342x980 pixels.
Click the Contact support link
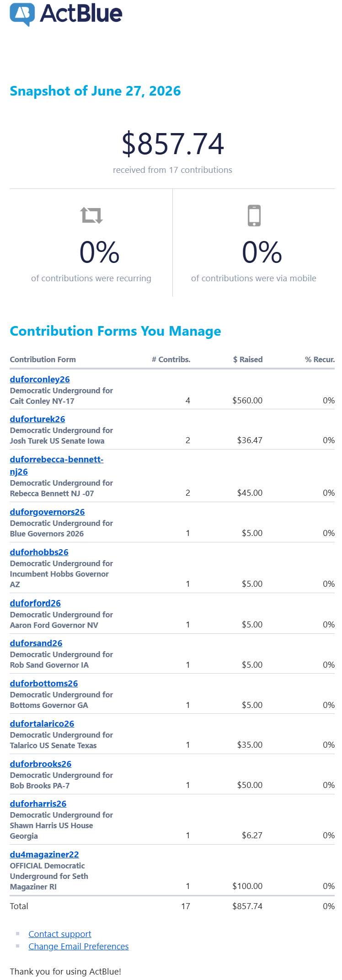click(60, 934)
